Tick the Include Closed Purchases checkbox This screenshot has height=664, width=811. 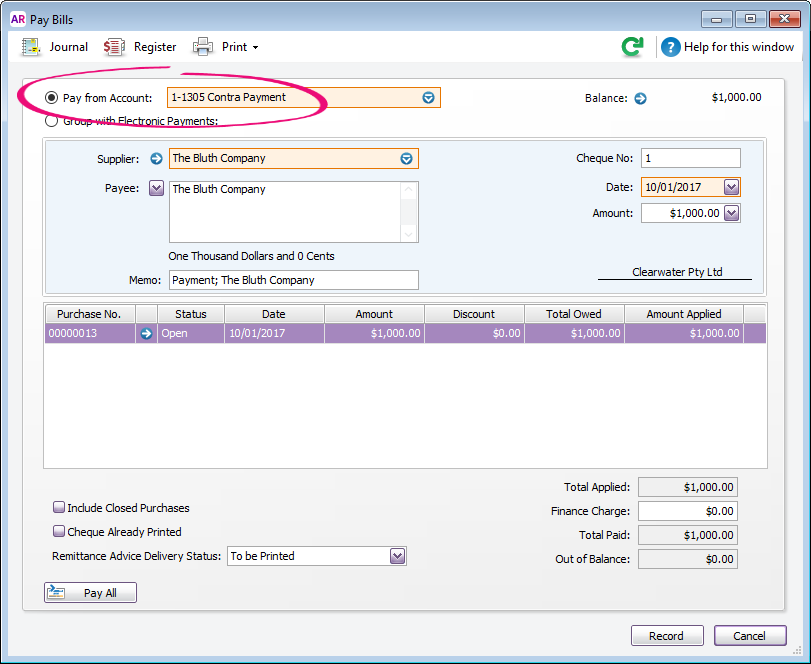[59, 507]
